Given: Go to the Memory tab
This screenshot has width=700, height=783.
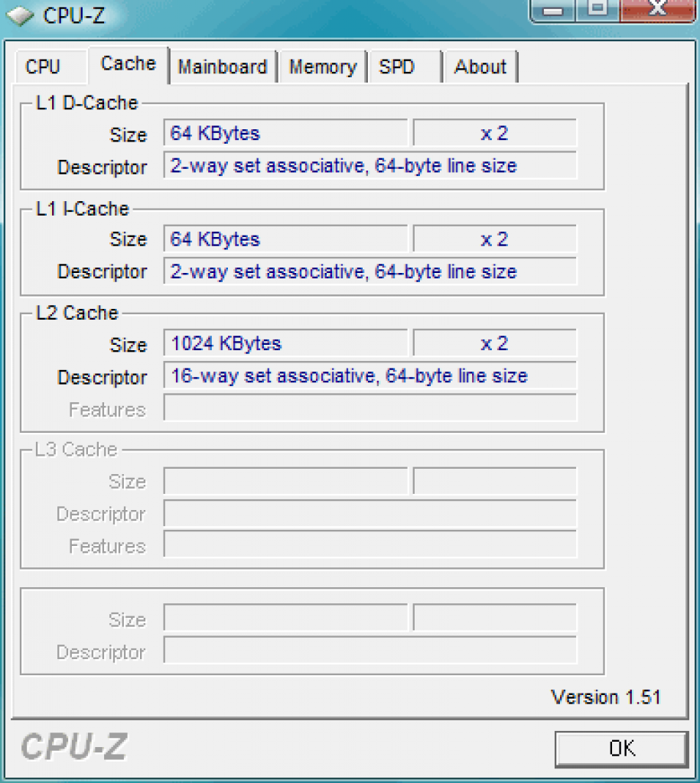Looking at the screenshot, I should [324, 67].
